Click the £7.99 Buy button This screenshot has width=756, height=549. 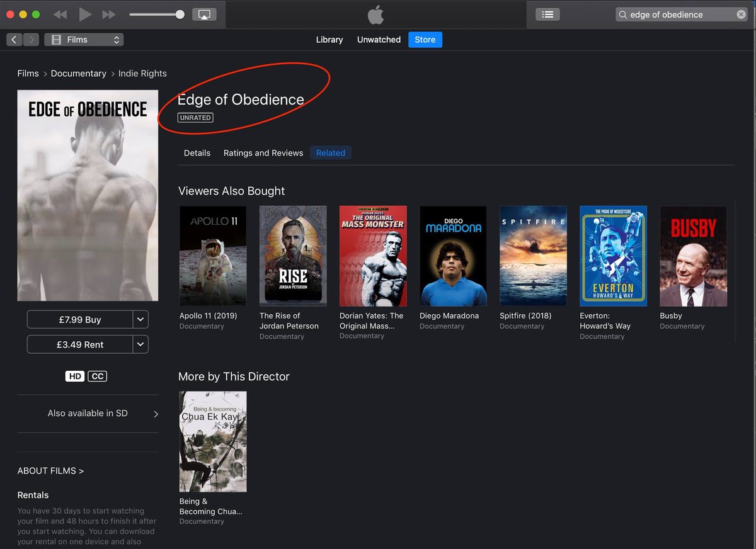pos(80,320)
